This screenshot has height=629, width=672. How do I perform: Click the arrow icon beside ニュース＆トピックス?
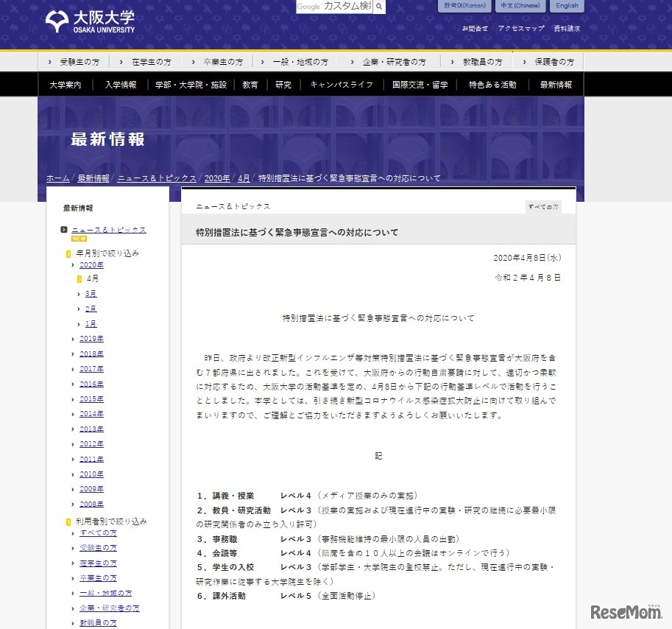[65, 230]
